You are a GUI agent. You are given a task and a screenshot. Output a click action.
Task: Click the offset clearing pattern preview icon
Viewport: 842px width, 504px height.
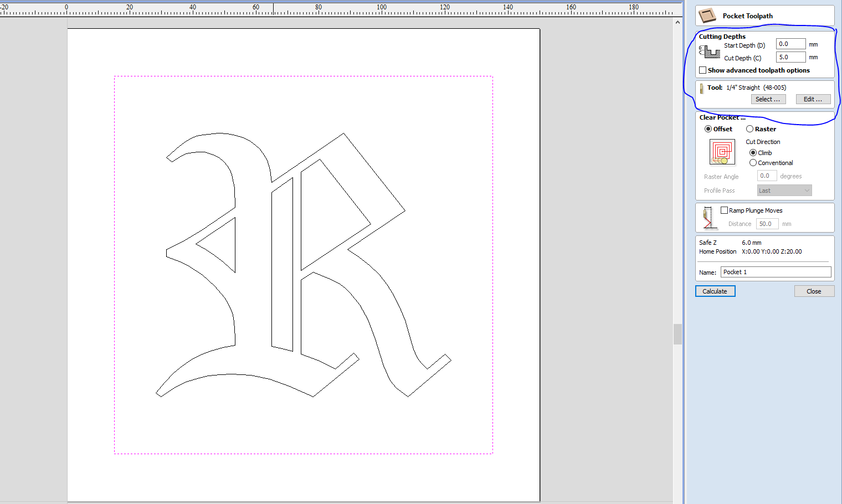722,152
